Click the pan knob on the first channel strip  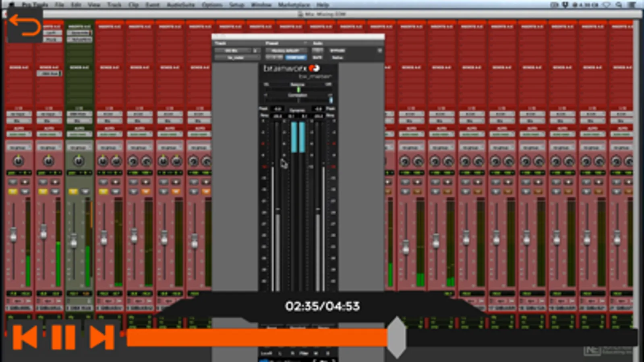(19, 161)
